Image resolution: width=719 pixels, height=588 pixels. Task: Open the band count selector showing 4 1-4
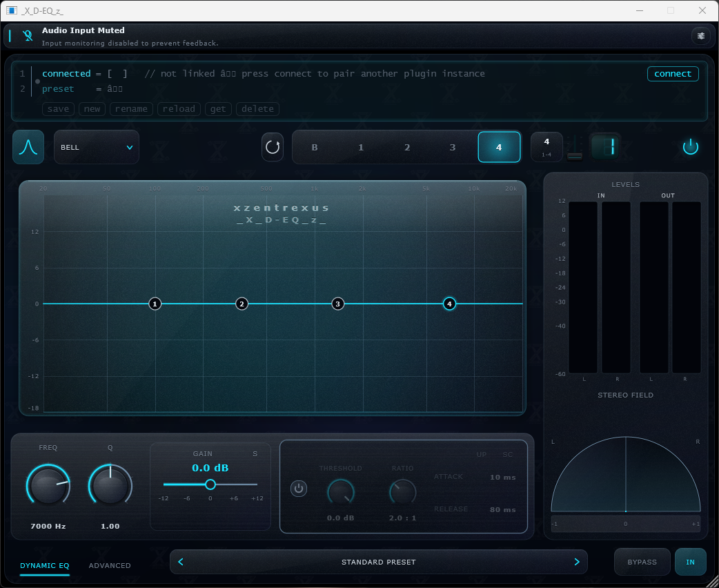tap(546, 147)
